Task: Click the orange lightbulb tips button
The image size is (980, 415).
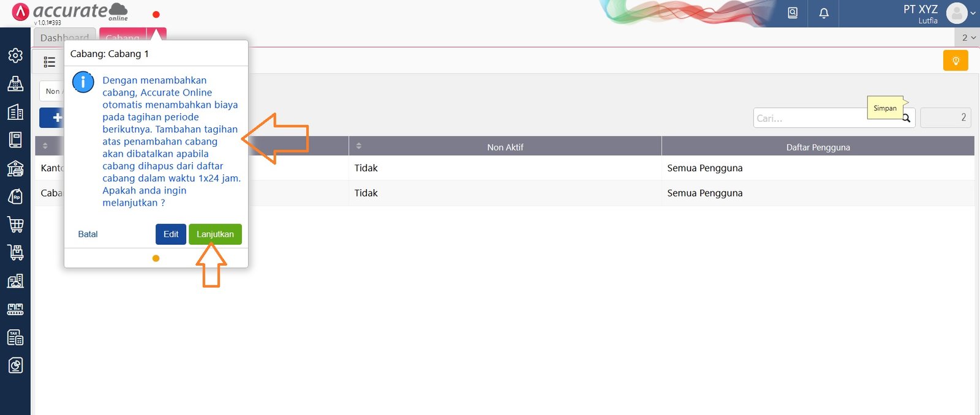Action: [956, 61]
